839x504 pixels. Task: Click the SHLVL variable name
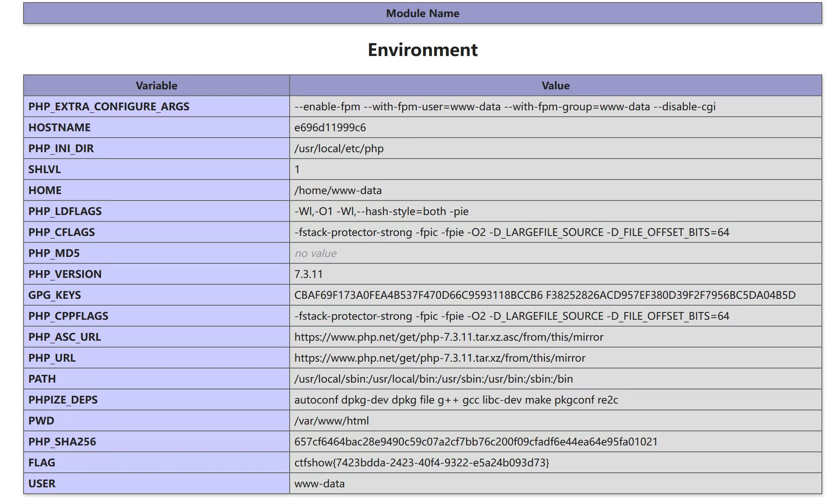tap(44, 169)
